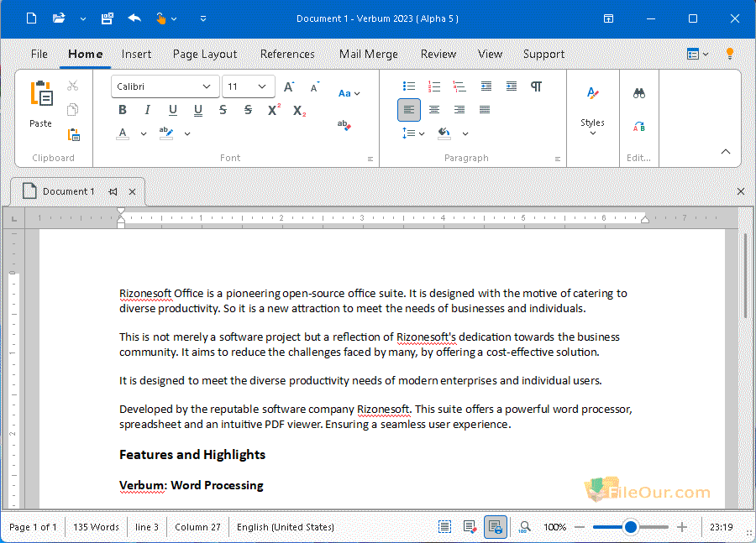The height and width of the screenshot is (543, 756).
Task: Click the 135 Words status entry
Action: [96, 527]
